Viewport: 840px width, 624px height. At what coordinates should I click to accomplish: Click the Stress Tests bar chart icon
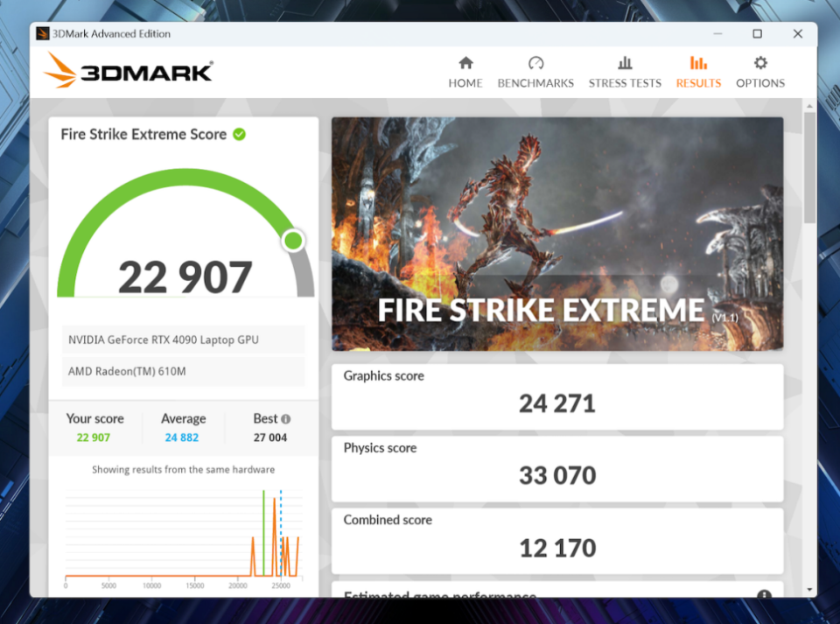[625, 63]
